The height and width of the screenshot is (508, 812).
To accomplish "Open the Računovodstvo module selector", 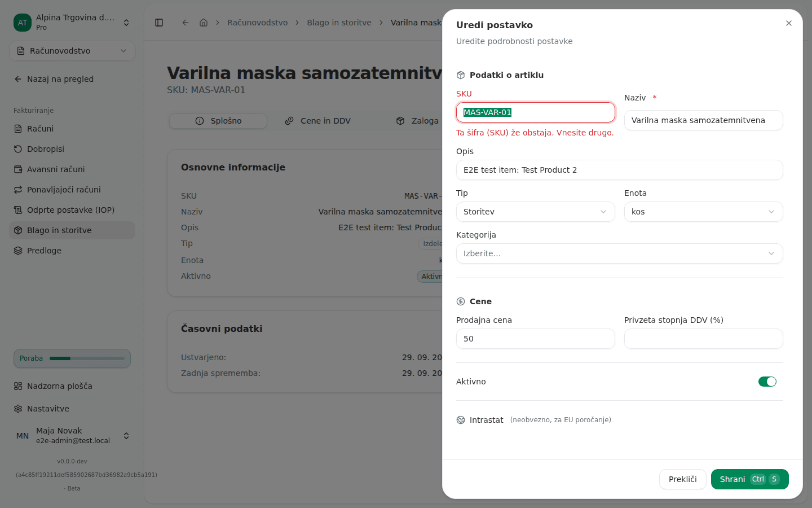I will pos(72,51).
